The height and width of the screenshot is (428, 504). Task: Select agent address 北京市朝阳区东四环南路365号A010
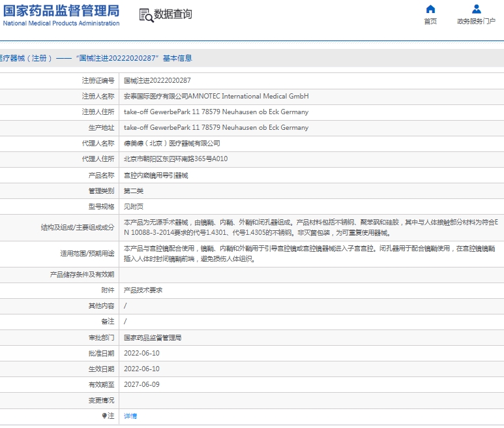pos(175,159)
